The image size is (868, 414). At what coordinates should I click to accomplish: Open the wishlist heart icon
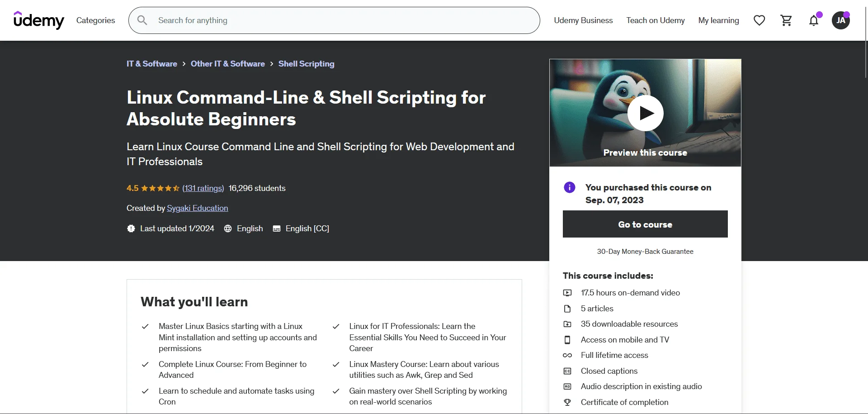click(759, 20)
